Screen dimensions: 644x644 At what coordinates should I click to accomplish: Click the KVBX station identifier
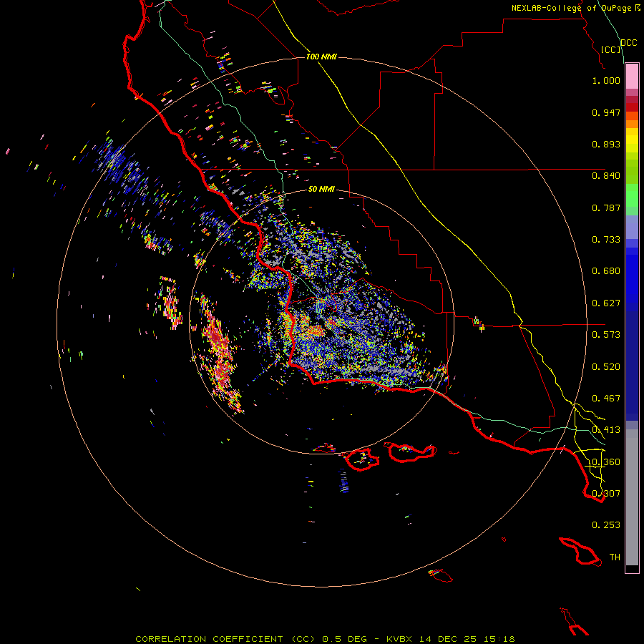[x=401, y=639]
